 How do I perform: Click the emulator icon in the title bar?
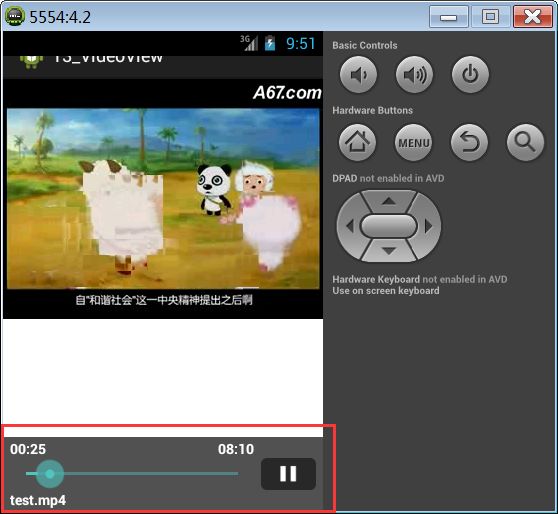pos(15,16)
